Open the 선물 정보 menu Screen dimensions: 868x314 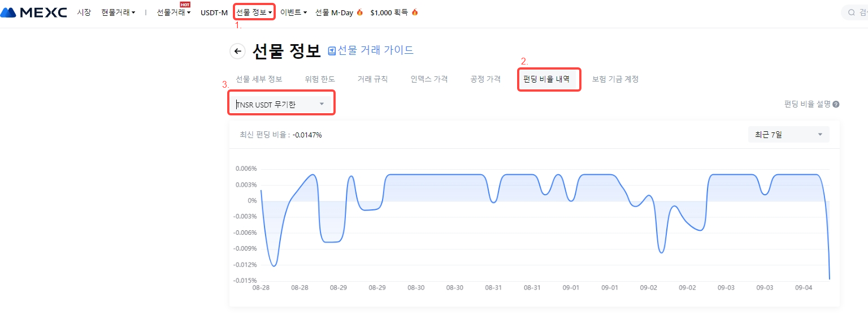254,12
